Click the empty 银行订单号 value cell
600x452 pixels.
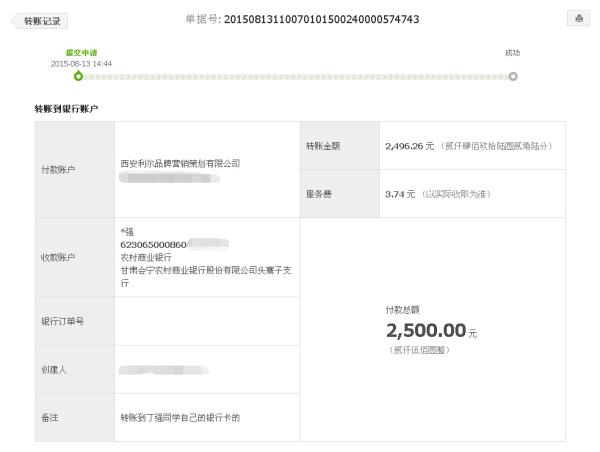point(207,321)
